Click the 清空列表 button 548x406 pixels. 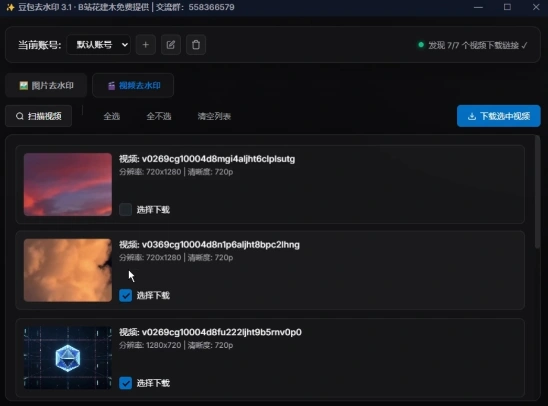(214, 116)
